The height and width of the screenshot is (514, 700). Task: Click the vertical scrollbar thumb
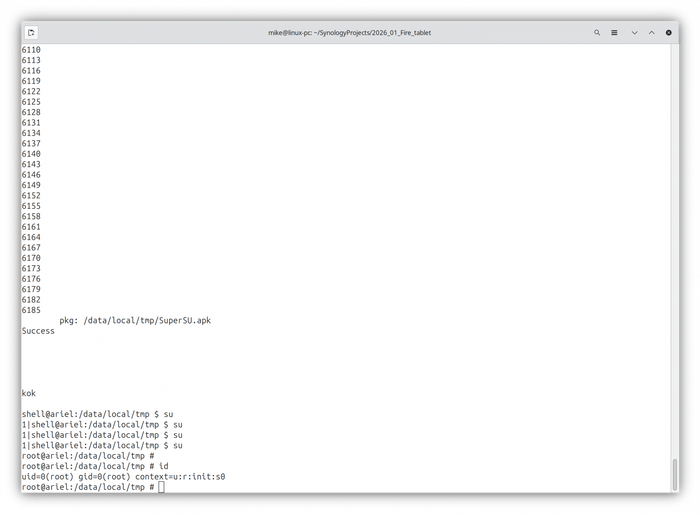(x=674, y=474)
